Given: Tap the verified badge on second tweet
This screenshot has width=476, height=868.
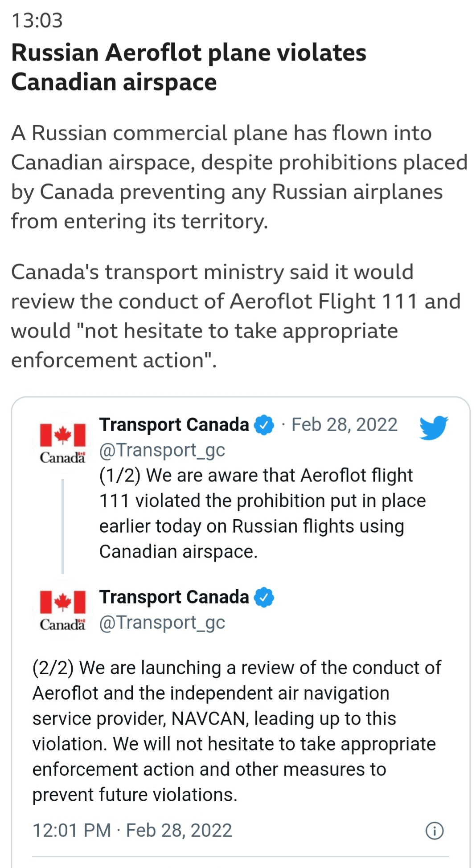Looking at the screenshot, I should (x=264, y=597).
